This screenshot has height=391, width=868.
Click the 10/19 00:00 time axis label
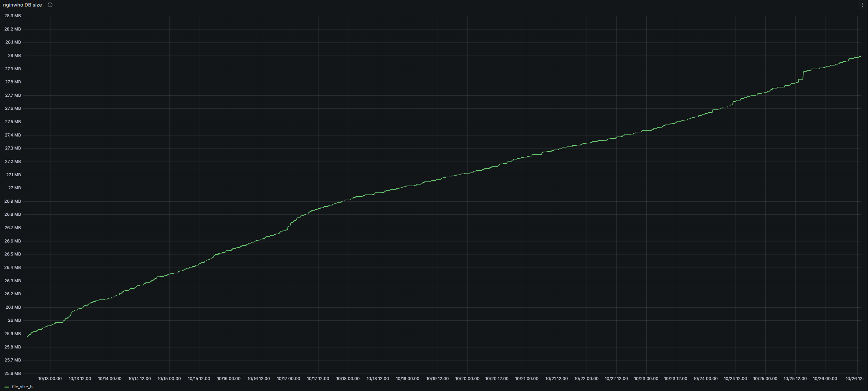(408, 379)
